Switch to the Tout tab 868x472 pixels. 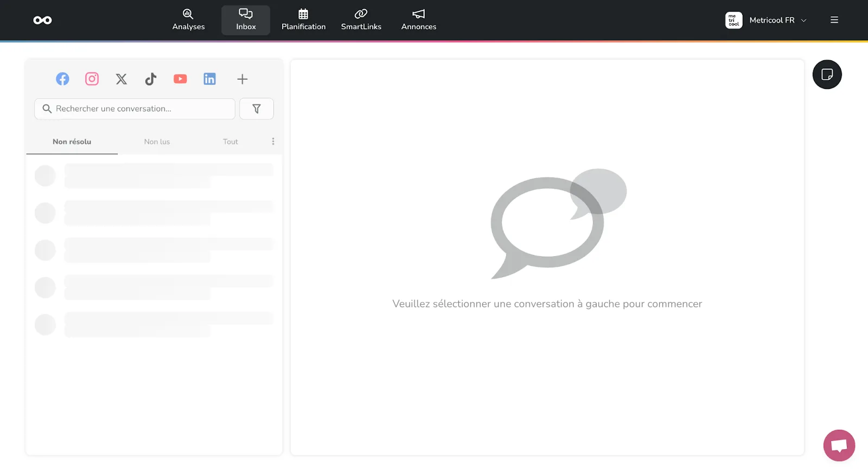231,142
